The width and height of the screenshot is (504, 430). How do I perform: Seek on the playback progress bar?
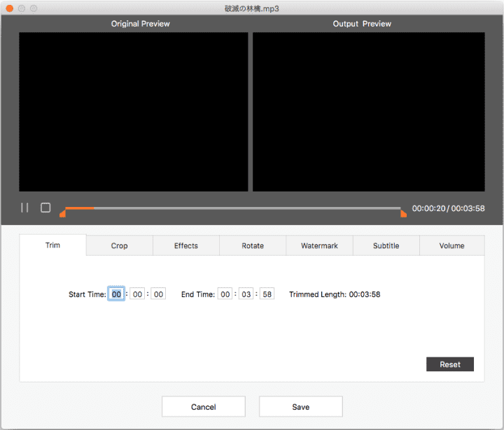tap(232, 208)
